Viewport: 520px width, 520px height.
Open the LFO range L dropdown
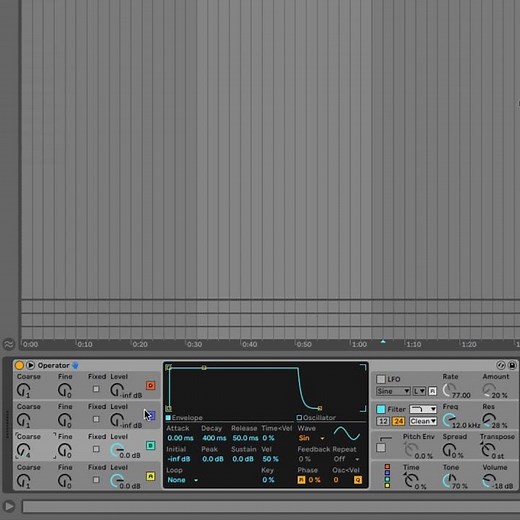point(419,391)
